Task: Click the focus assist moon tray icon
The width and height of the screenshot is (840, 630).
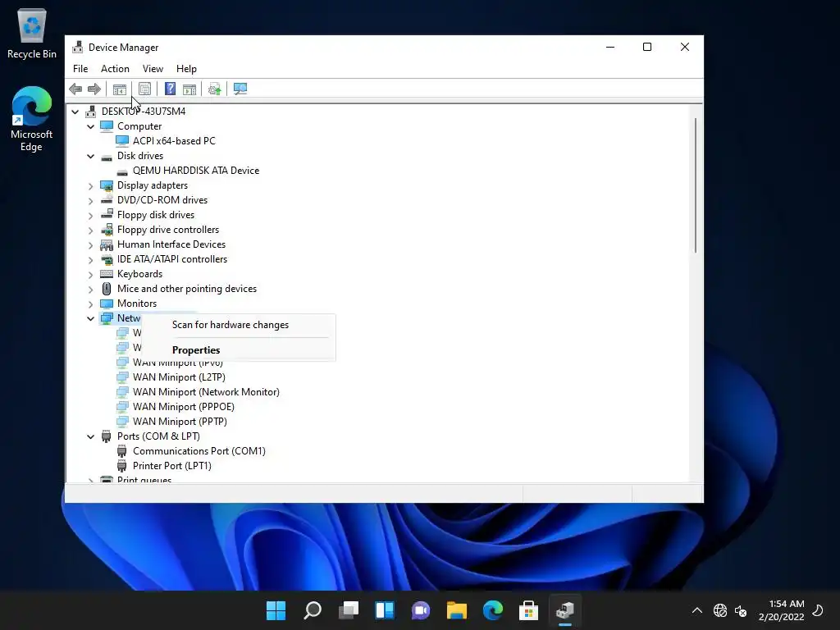Action: pos(818,610)
